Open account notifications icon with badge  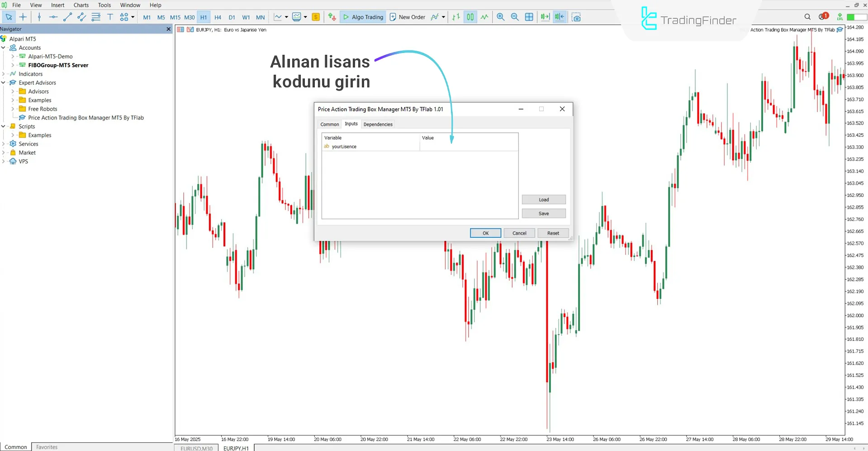(823, 17)
